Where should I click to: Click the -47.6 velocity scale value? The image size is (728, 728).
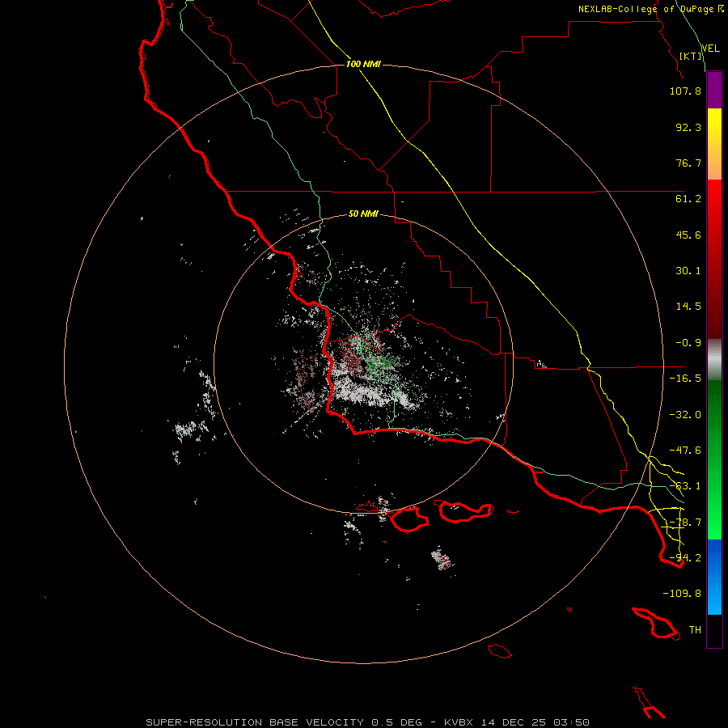click(685, 451)
